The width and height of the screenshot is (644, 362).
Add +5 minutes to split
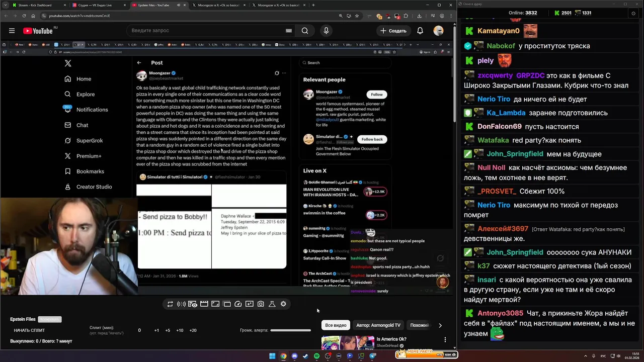pos(168,330)
